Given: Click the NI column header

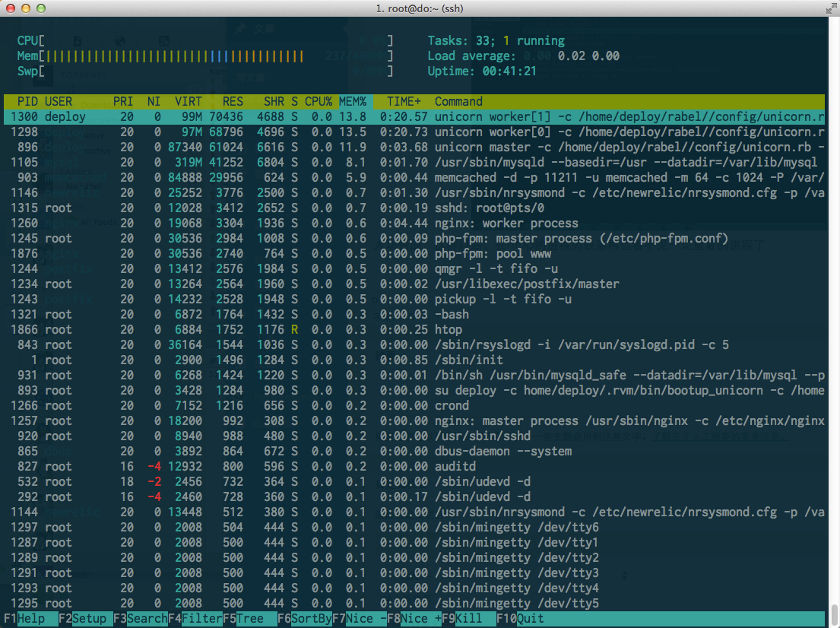Looking at the screenshot, I should click(x=154, y=101).
